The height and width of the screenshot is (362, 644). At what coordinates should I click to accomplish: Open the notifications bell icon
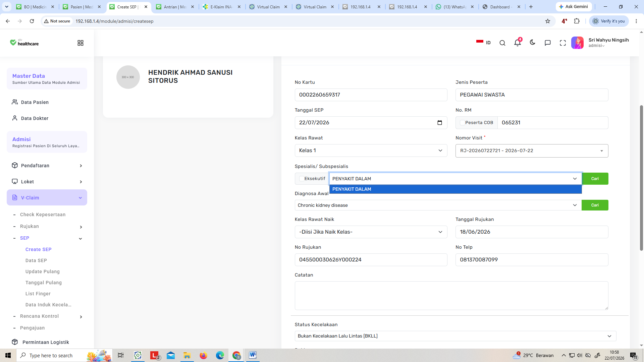(x=517, y=43)
